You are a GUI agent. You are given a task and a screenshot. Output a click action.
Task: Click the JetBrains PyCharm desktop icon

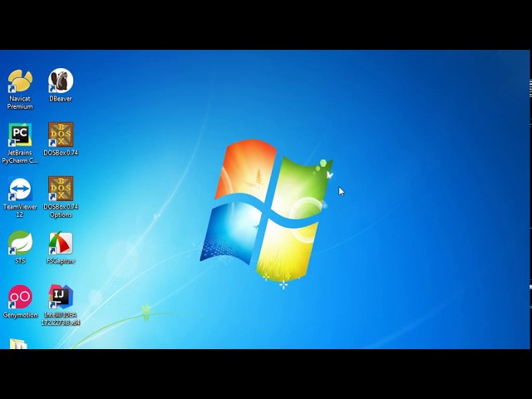click(20, 135)
